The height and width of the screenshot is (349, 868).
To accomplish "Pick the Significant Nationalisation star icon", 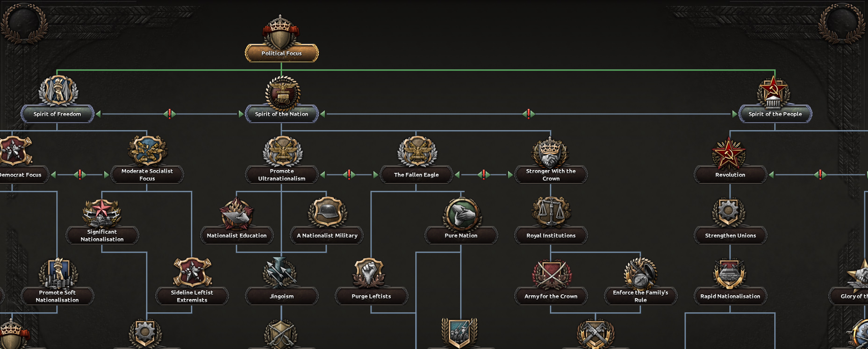I will 102,213.
